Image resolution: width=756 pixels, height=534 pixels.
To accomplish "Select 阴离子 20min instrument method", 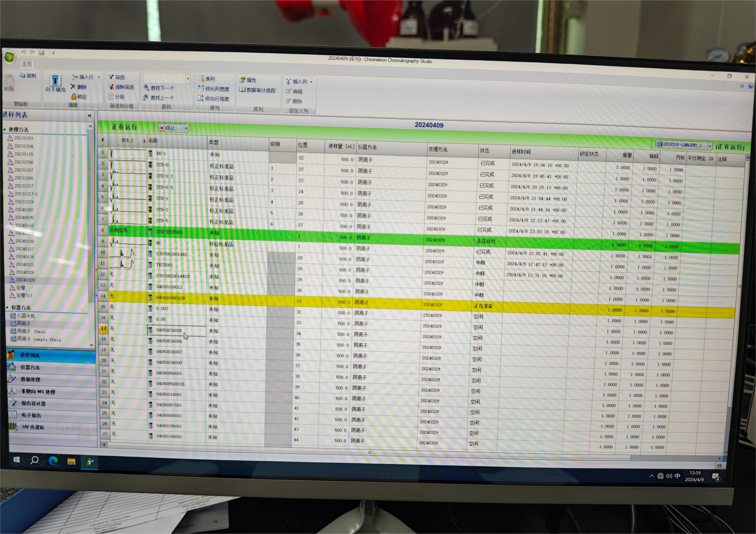I will coord(31,331).
